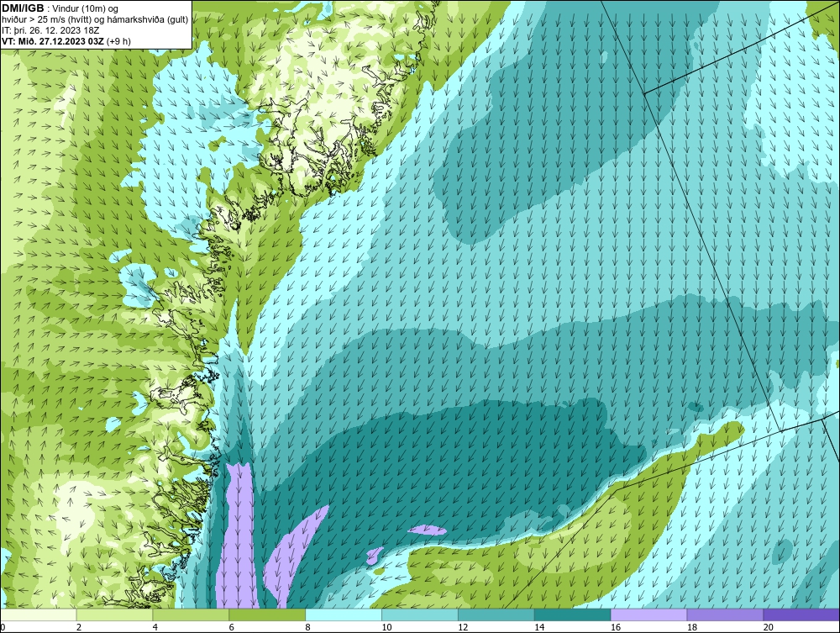Screen dimensions: 840x633
Task: Click the 12–14 m/s teal legend swatch
Action: click(496, 615)
